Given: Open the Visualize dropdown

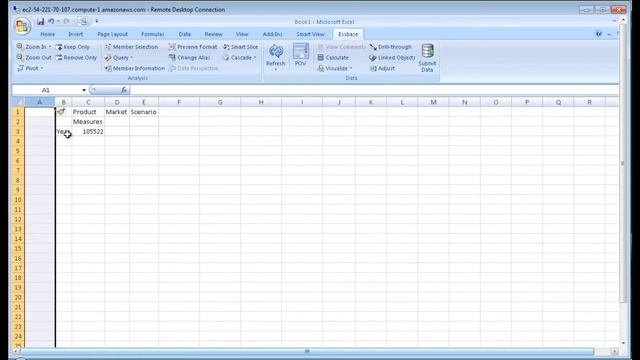Looking at the screenshot, I should [335, 68].
